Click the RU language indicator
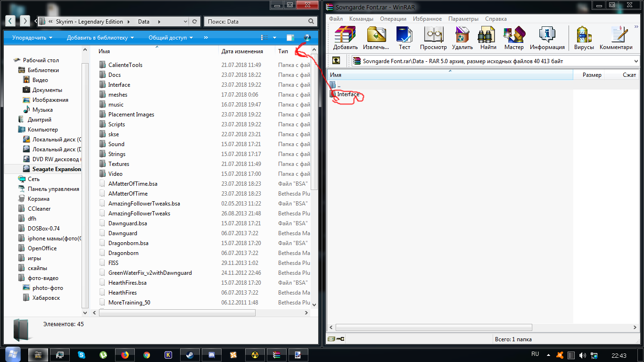 click(x=535, y=354)
